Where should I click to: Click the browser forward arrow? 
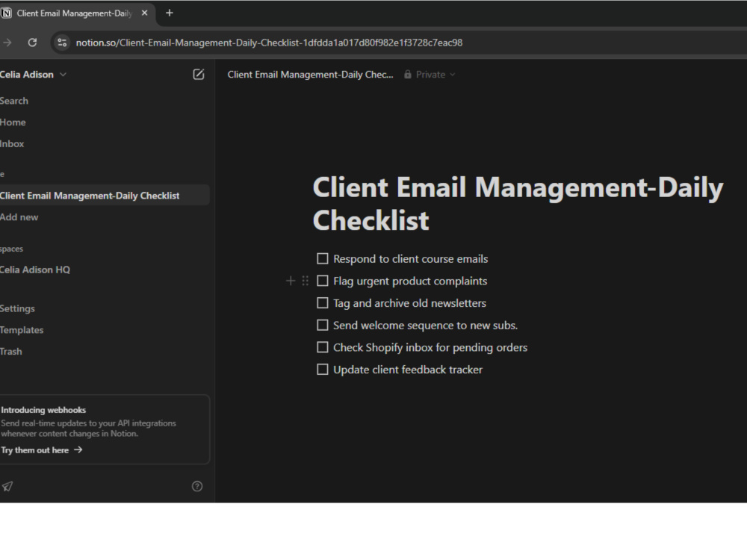[x=7, y=43]
